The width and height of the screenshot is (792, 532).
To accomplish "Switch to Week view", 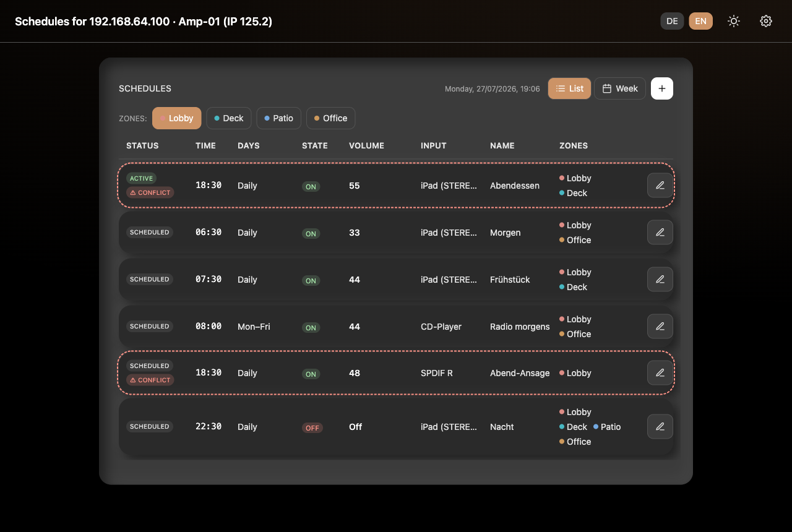I will pos(620,88).
